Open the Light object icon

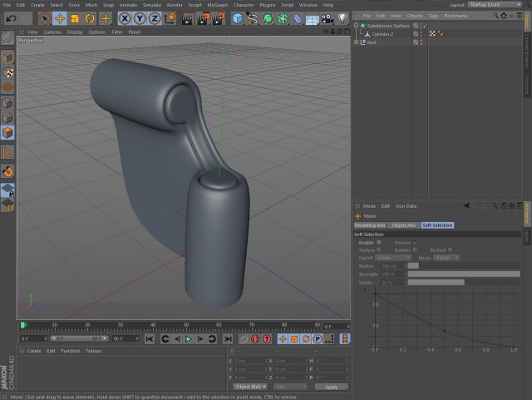342,18
